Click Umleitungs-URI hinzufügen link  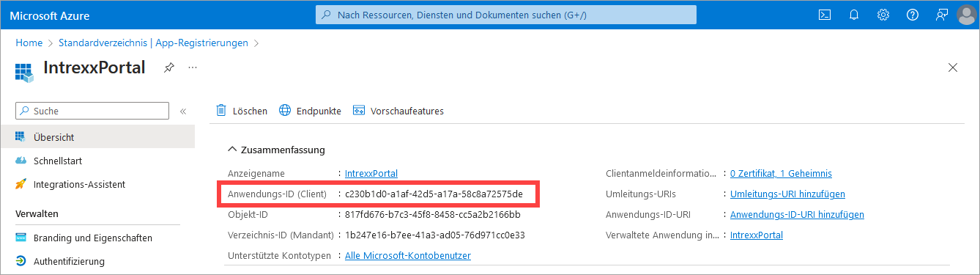[787, 194]
